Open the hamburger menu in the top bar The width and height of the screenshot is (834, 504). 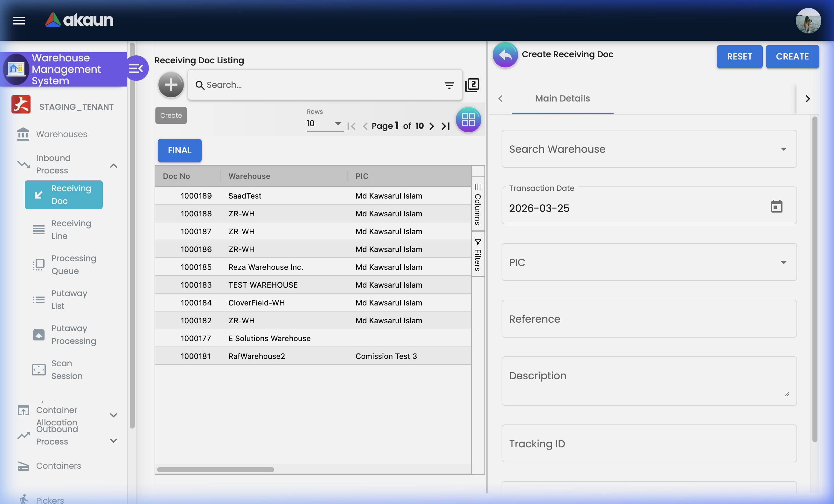pos(19,21)
